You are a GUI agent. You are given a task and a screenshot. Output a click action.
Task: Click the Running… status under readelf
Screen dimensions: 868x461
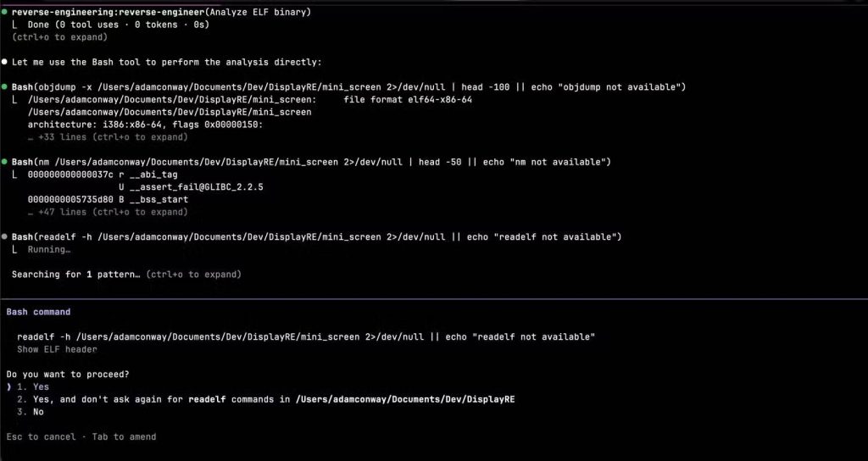click(x=49, y=250)
